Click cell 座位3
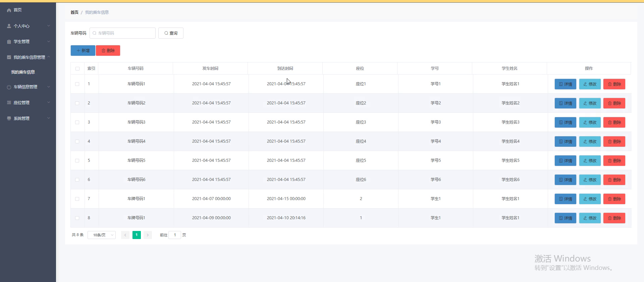The image size is (644, 282). 361,122
